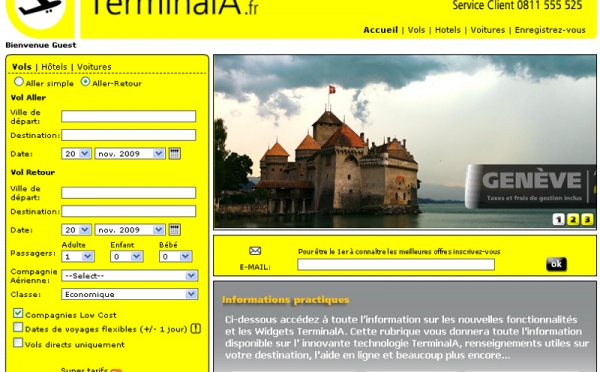Click the envelope e-mail icon
600x372 pixels.
coord(255,251)
